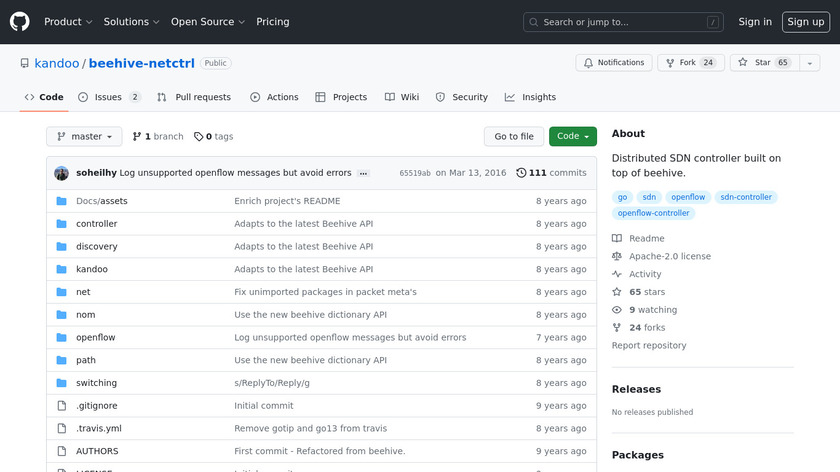Image resolution: width=840 pixels, height=472 pixels.
Task: Click the Apache-2.0 license scale icon
Action: [x=617, y=256]
